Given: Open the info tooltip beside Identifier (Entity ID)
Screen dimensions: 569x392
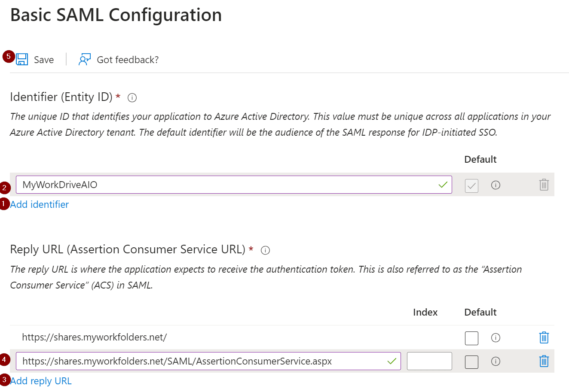Looking at the screenshot, I should [x=132, y=97].
